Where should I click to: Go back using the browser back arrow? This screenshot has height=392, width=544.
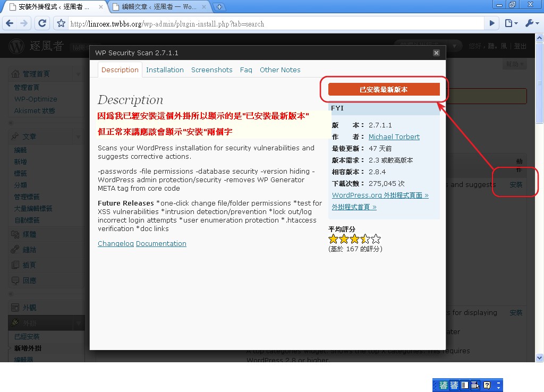10,23
